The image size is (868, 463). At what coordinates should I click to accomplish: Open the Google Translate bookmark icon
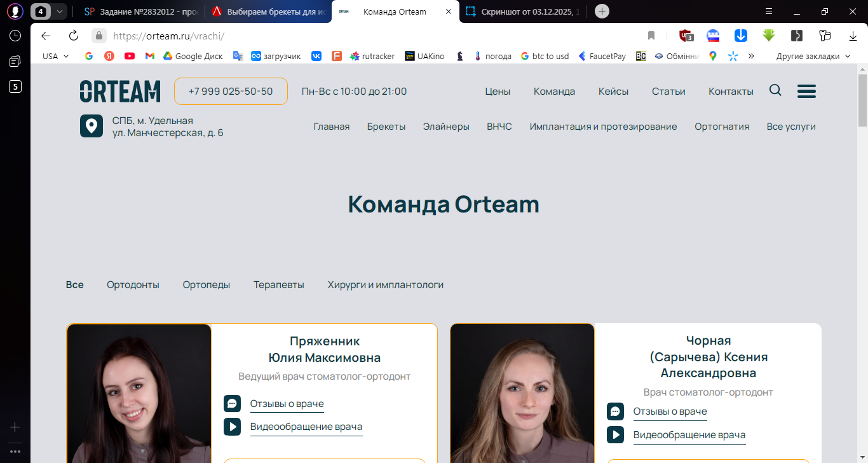238,56
